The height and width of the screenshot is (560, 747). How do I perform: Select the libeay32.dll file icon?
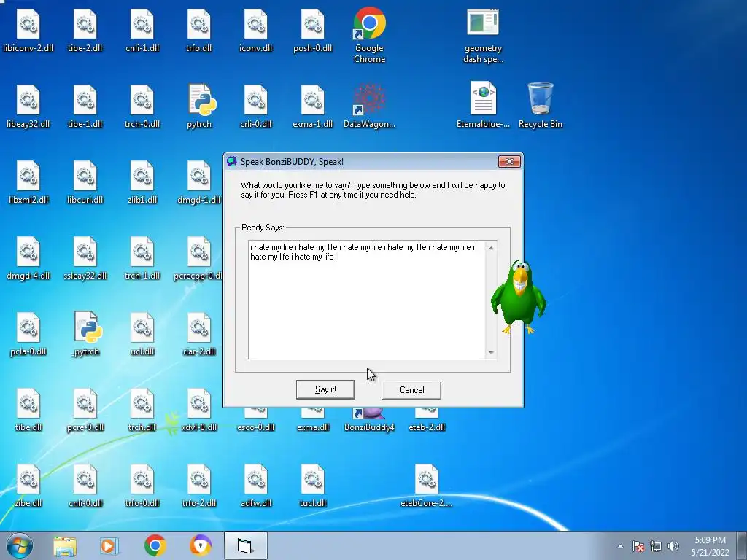point(28,105)
